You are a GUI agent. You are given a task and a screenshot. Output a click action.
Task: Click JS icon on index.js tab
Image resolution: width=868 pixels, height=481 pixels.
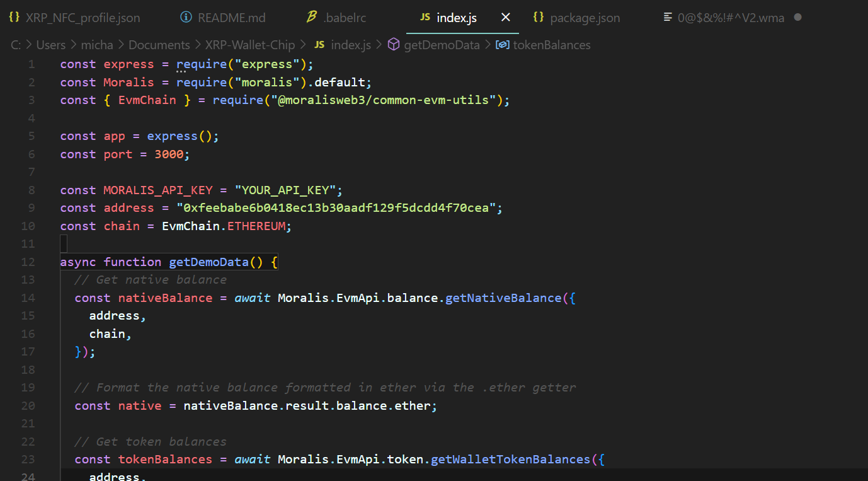coord(425,18)
